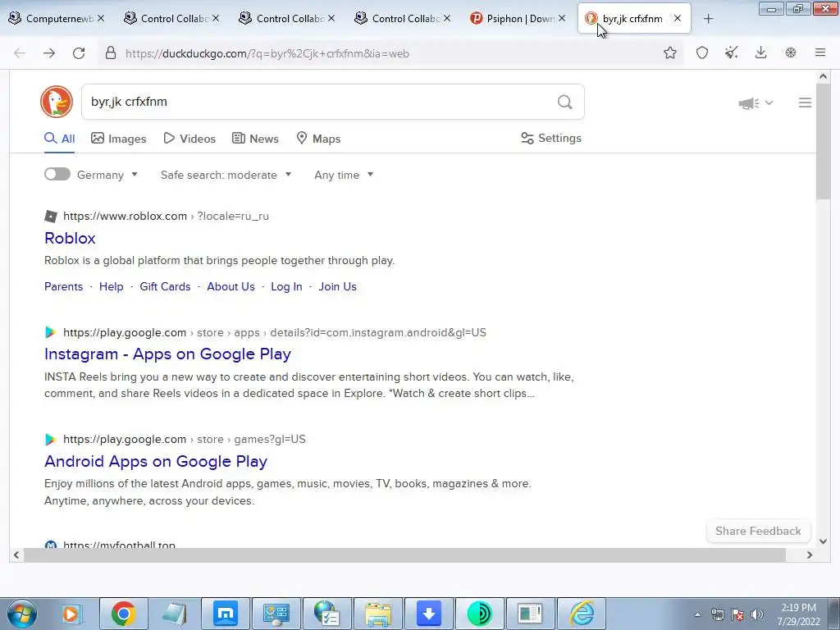840x630 pixels.
Task: Open the taskbar file explorer folder
Action: (x=378, y=614)
